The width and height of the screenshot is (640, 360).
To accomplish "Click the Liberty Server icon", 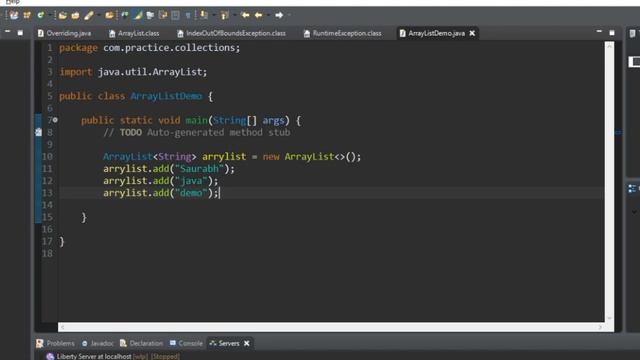I will pyautogui.click(x=50, y=356).
